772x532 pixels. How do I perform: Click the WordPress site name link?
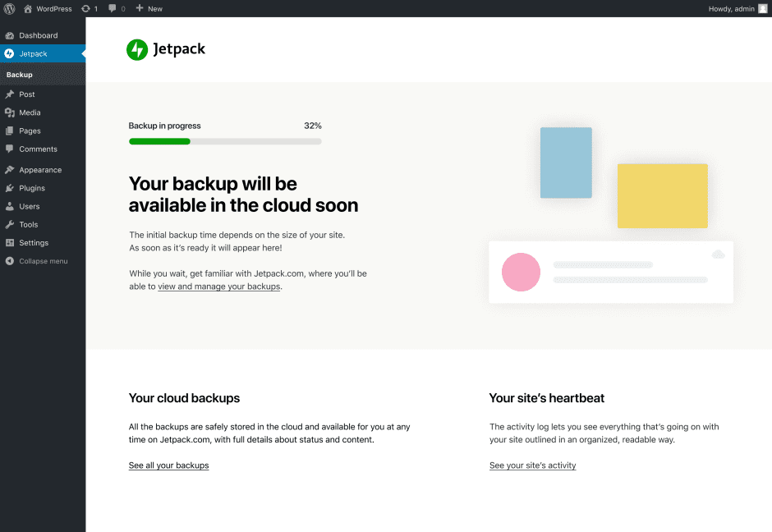coord(54,9)
